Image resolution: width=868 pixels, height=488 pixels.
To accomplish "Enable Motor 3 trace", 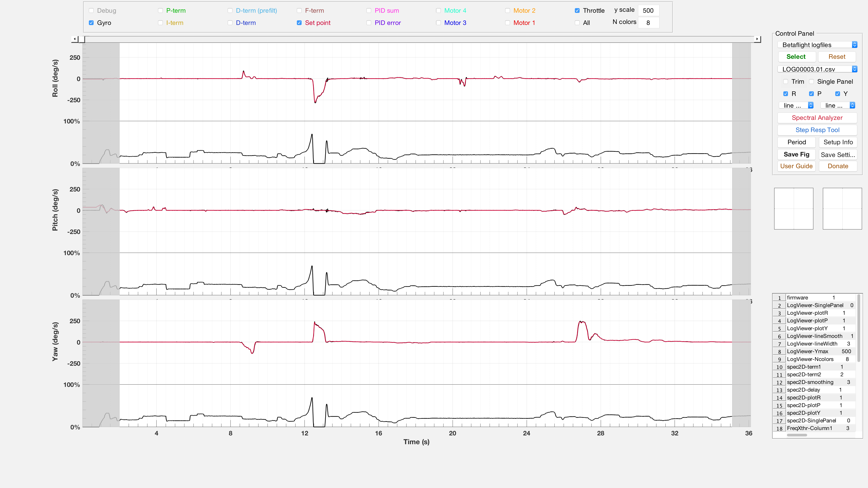I will pos(438,23).
